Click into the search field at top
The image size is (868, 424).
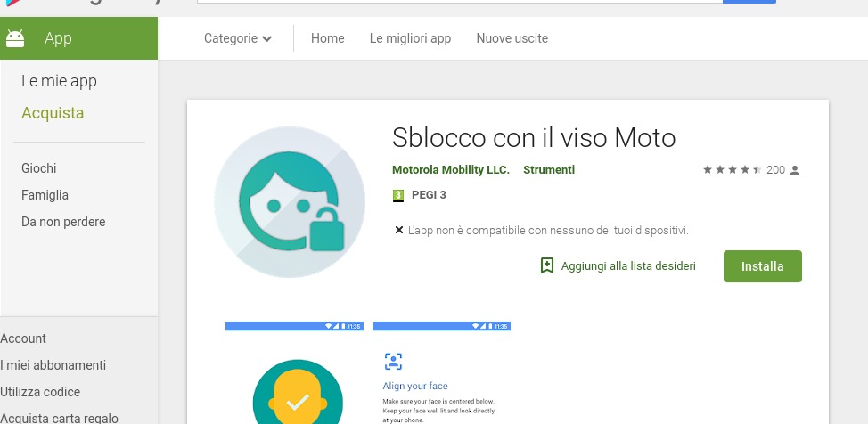click(460, 2)
